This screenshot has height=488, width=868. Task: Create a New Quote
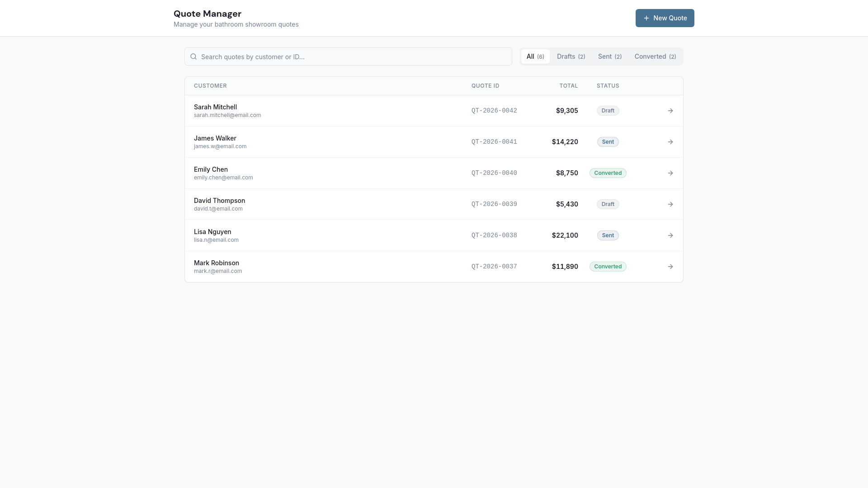point(665,18)
